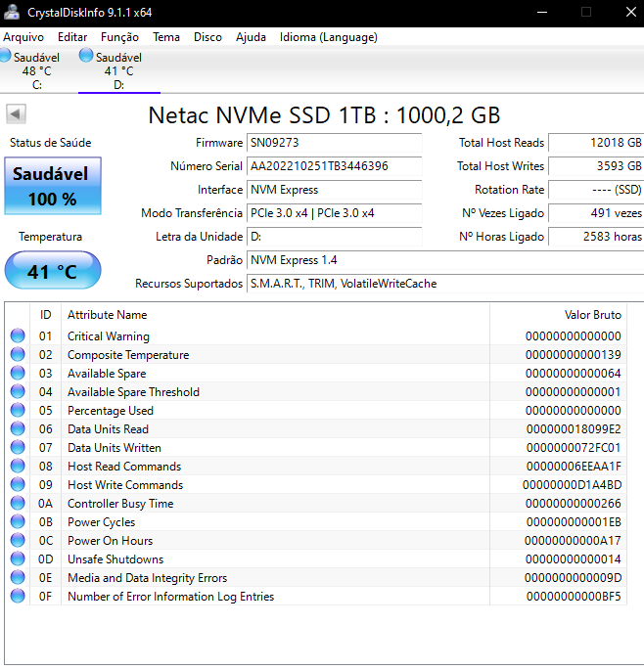Click the Nº Horas Ligado value 2583 horas
The height and width of the screenshot is (670, 644).
(596, 237)
